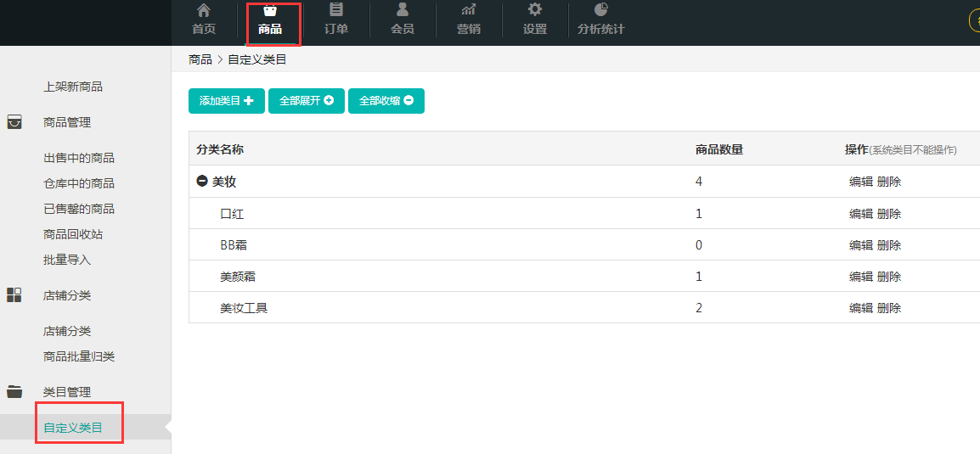Click the 添加类目 button

[x=227, y=101]
